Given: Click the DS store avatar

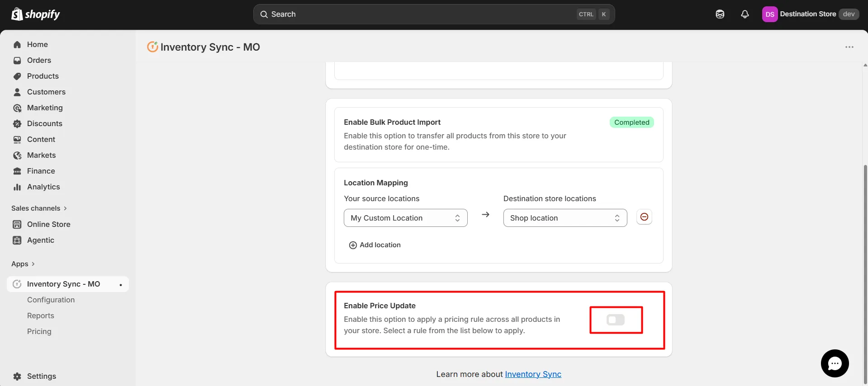Looking at the screenshot, I should click(x=770, y=14).
